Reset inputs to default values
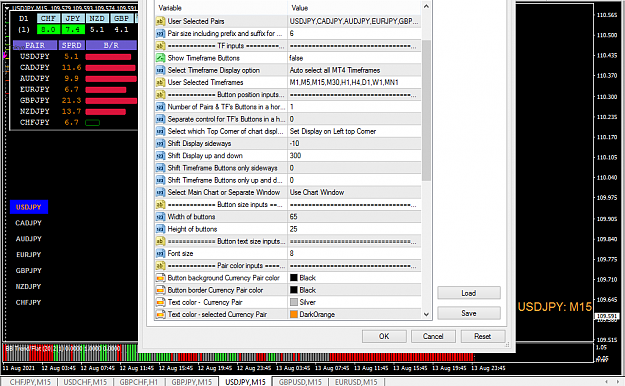Viewport: 625px width, 386px height. 483,336
